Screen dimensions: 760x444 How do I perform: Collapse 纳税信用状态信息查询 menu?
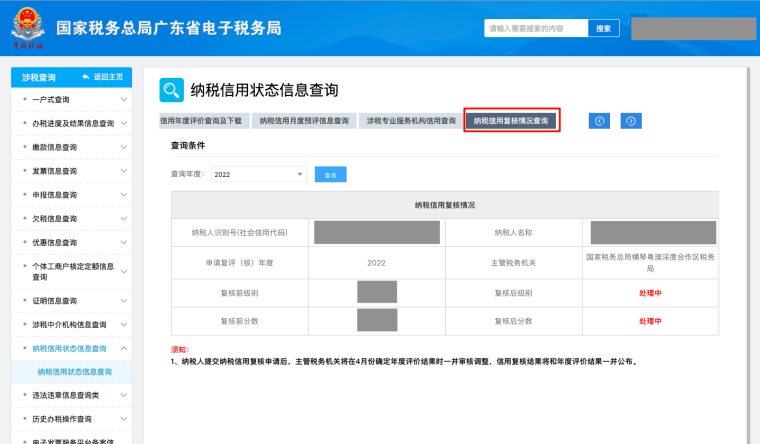click(x=71, y=348)
